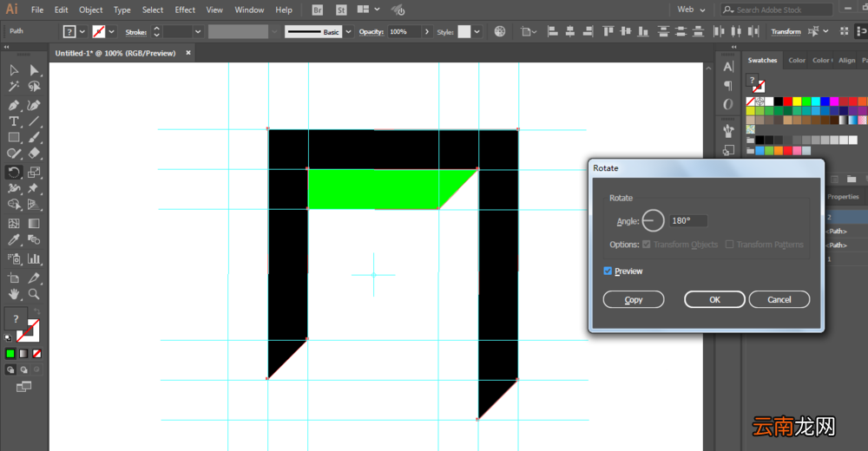Pick the Zoom tool
Viewport: 868px width, 451px height.
coord(34,294)
